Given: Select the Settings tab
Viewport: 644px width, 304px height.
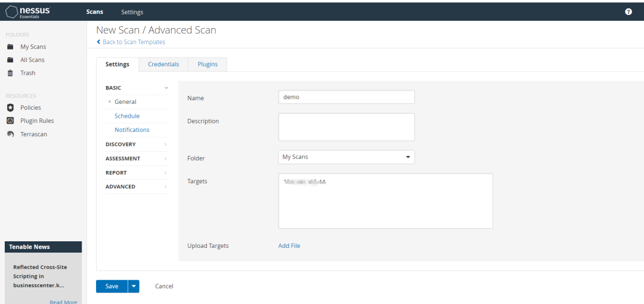Looking at the screenshot, I should pos(117,65).
